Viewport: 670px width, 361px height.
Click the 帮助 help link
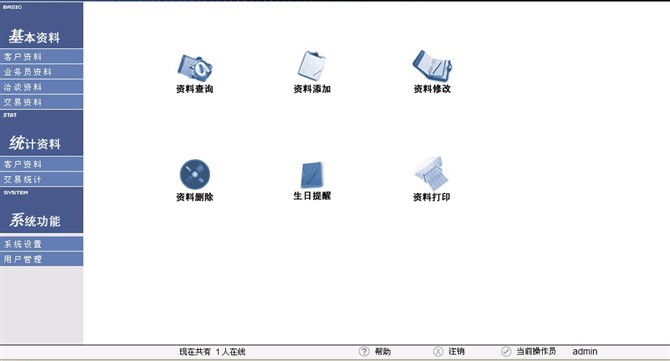(382, 351)
